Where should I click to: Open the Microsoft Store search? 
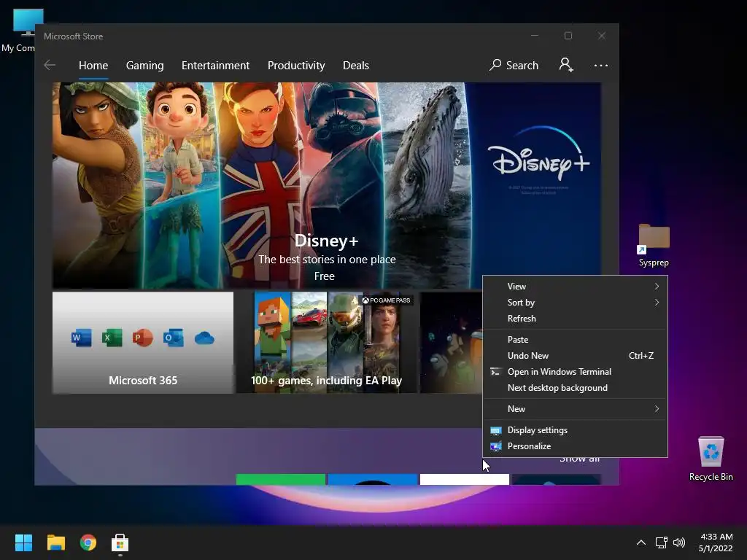pyautogui.click(x=514, y=65)
